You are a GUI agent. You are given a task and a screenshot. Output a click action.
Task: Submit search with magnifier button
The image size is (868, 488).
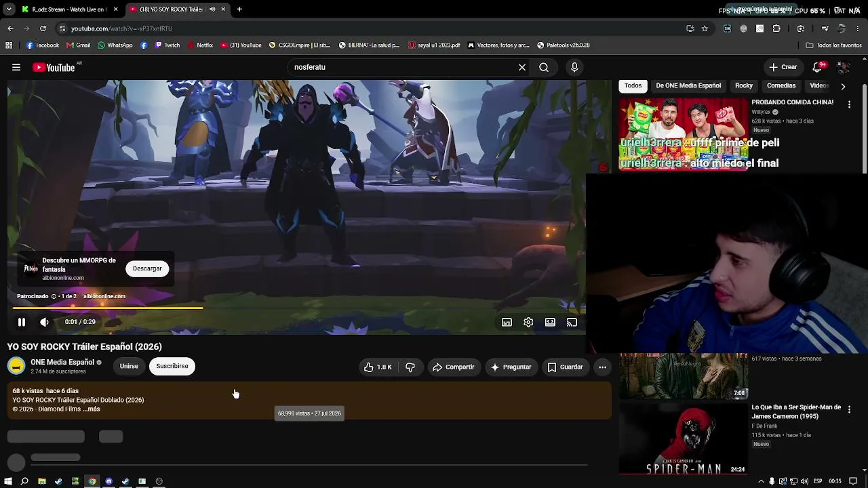click(x=544, y=67)
